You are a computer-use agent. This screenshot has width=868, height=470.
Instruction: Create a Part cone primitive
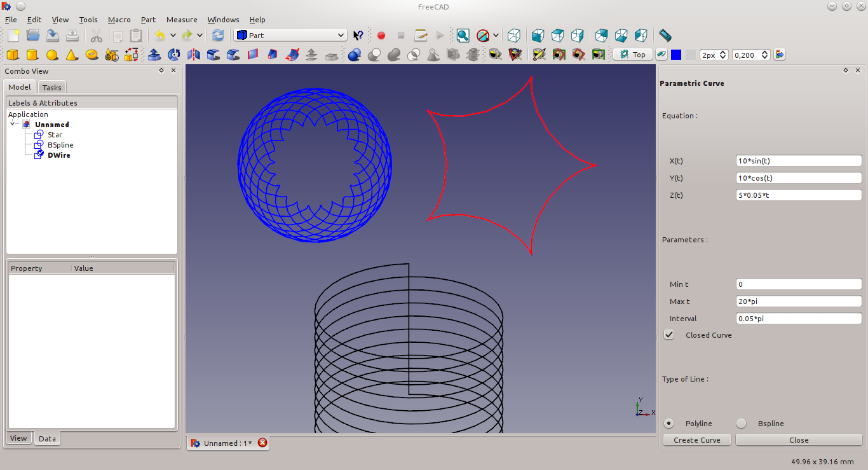click(x=72, y=55)
